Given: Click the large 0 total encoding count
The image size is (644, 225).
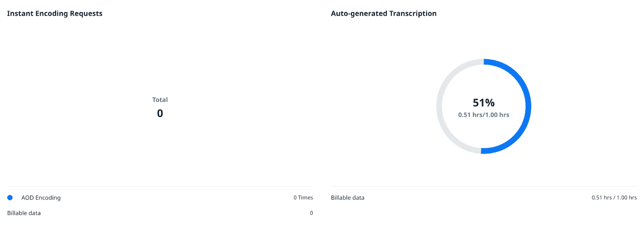Looking at the screenshot, I should 160,114.
